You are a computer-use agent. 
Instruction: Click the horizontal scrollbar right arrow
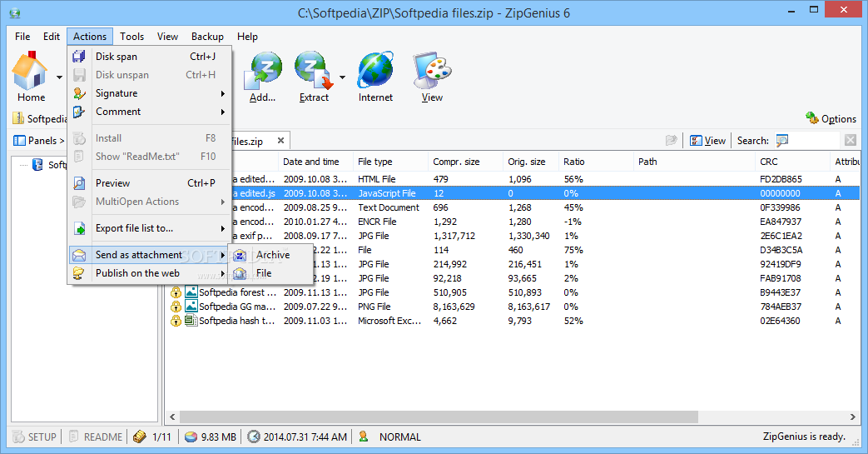(x=852, y=417)
